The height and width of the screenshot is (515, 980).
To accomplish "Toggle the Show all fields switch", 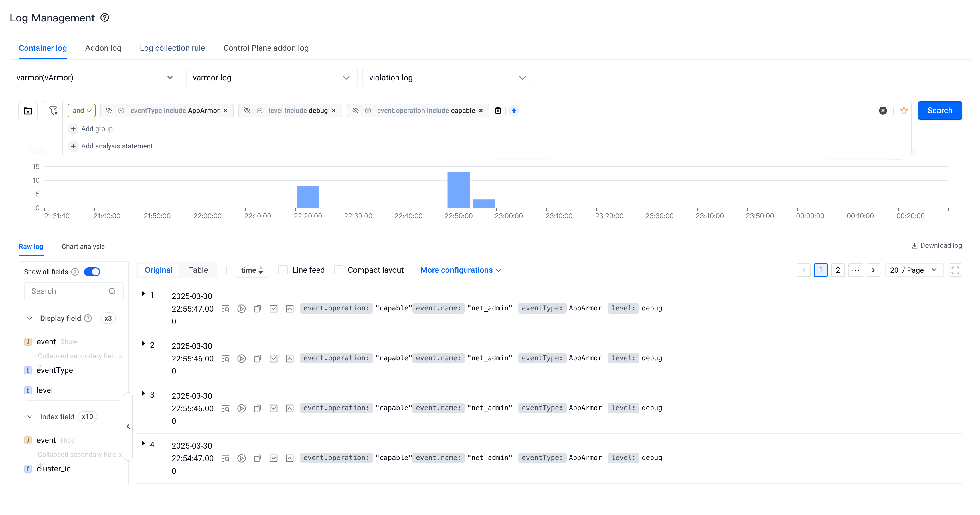I will [x=92, y=272].
